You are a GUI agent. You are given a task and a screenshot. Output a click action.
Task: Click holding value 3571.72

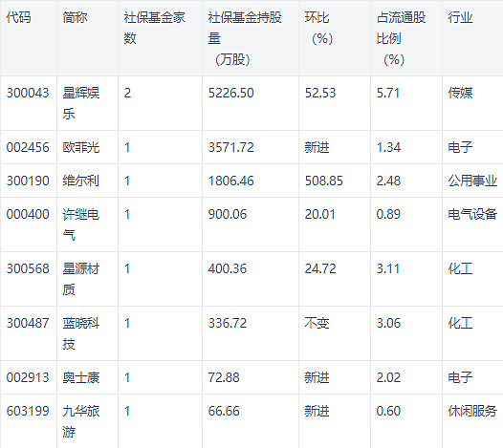pyautogui.click(x=231, y=147)
